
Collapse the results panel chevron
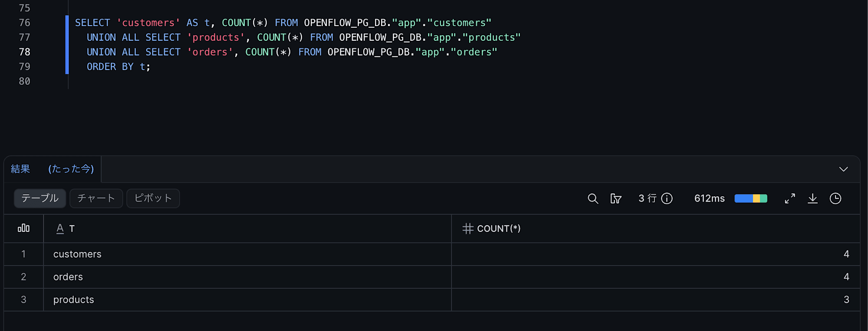click(843, 169)
